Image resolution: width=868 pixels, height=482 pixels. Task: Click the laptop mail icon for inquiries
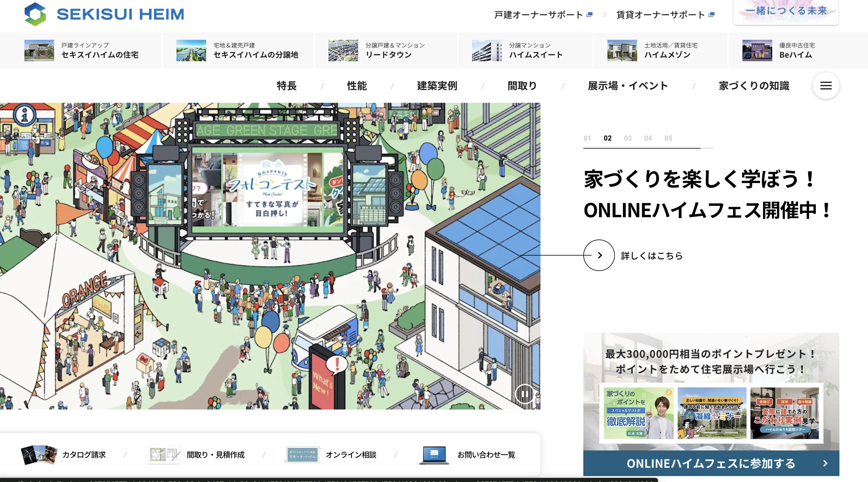(434, 455)
